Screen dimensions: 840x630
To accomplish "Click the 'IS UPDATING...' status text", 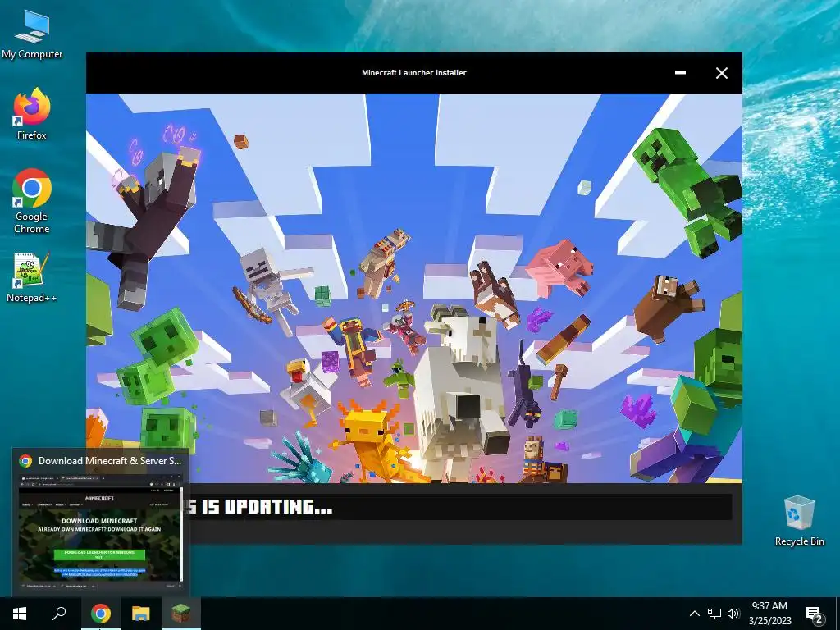I will (267, 507).
